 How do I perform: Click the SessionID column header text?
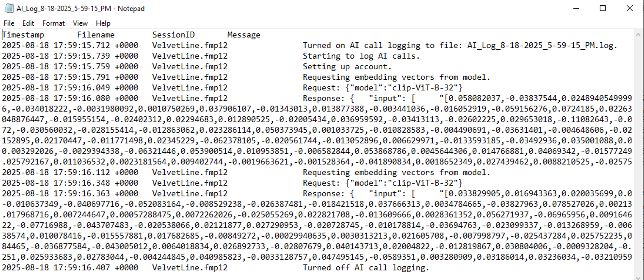tap(173, 35)
